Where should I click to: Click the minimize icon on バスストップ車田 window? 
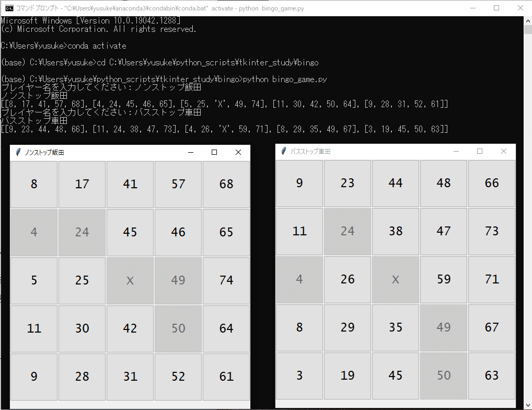tap(455, 151)
